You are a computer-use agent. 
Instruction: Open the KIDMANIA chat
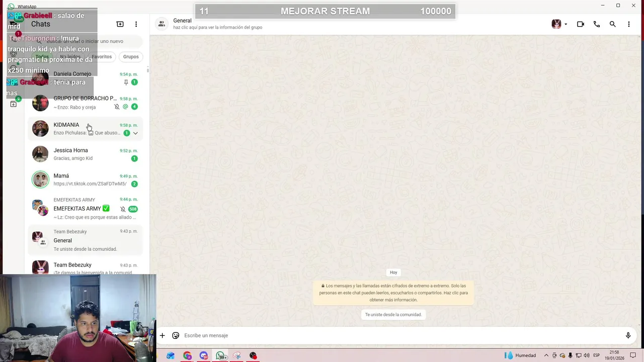[x=86, y=129]
